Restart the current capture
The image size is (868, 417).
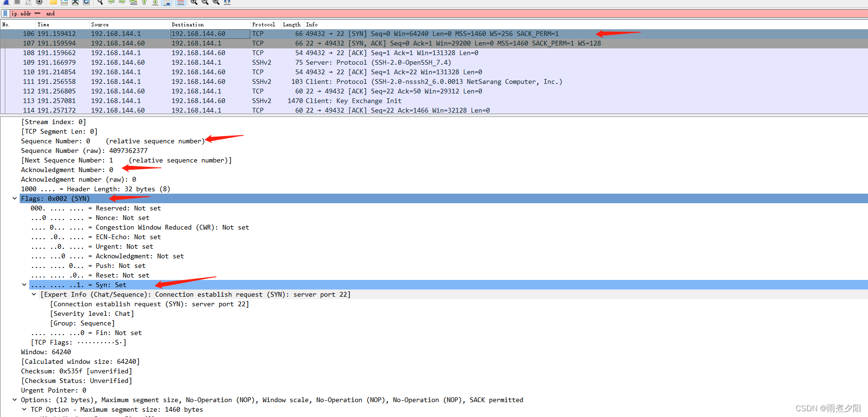pos(28,2)
